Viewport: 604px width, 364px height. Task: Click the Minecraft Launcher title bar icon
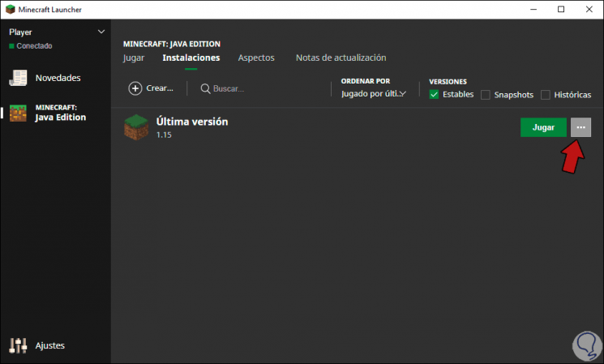11,9
